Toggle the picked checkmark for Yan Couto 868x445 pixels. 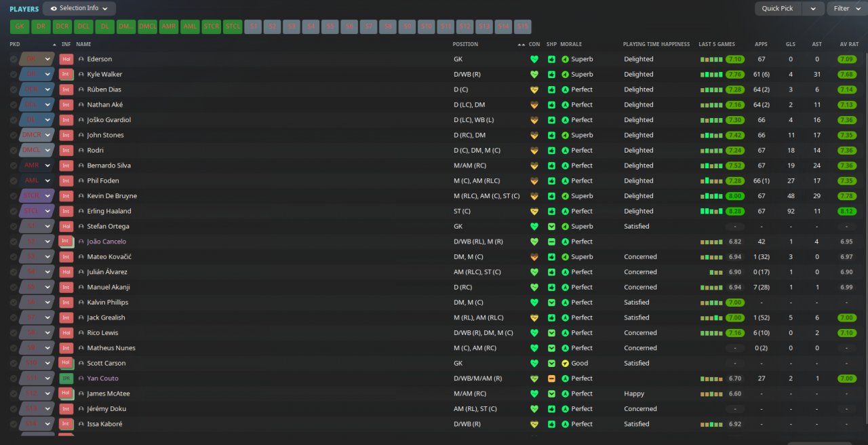(x=14, y=379)
